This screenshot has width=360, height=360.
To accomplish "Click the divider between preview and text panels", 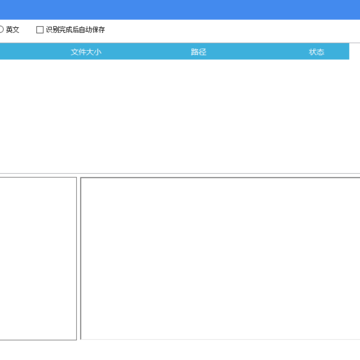I will pyautogui.click(x=79, y=258).
